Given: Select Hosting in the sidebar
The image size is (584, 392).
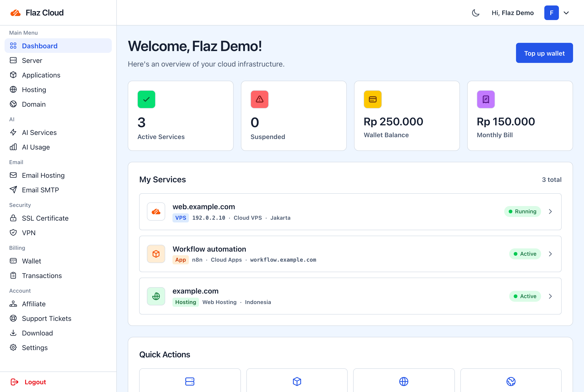Looking at the screenshot, I should (x=58, y=90).
